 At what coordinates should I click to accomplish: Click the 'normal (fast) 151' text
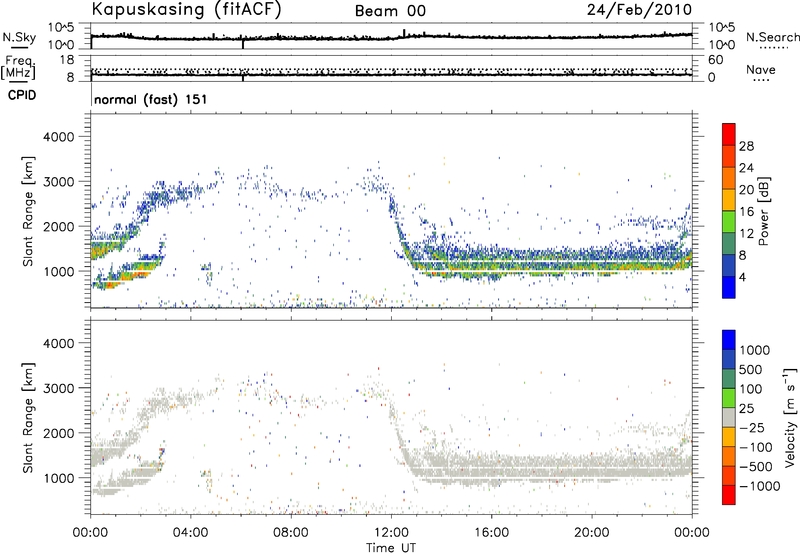pos(151,99)
